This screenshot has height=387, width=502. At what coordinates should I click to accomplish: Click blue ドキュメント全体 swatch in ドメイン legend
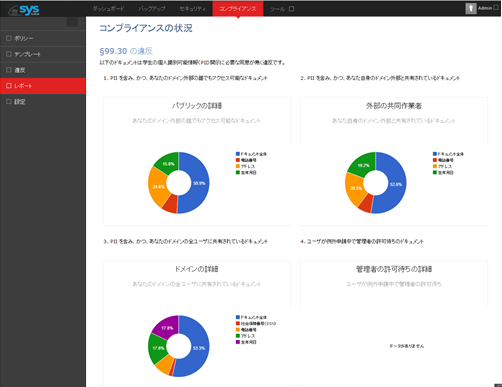tap(238, 317)
